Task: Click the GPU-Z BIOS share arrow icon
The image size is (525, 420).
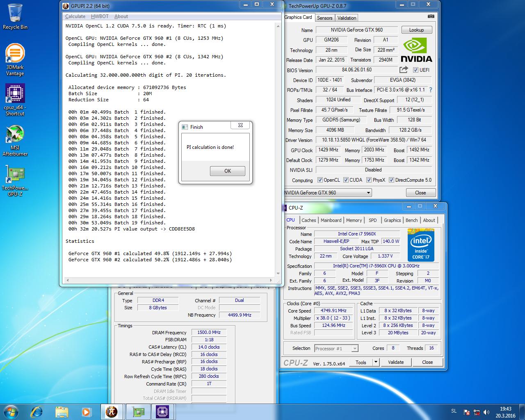Action: (x=404, y=70)
